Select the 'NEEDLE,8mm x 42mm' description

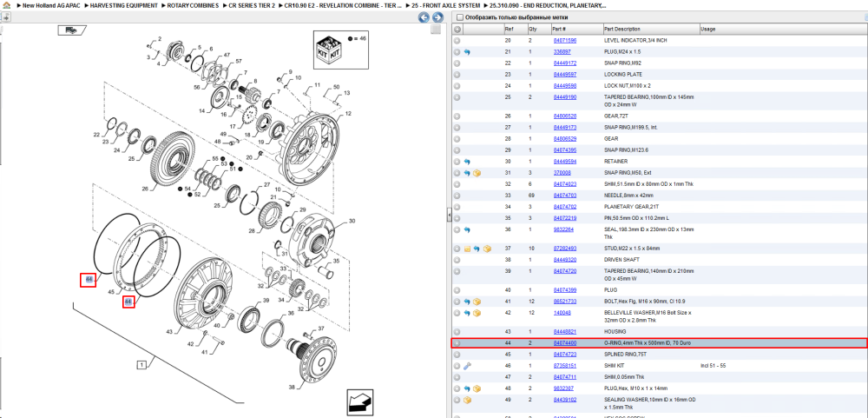[x=628, y=196]
